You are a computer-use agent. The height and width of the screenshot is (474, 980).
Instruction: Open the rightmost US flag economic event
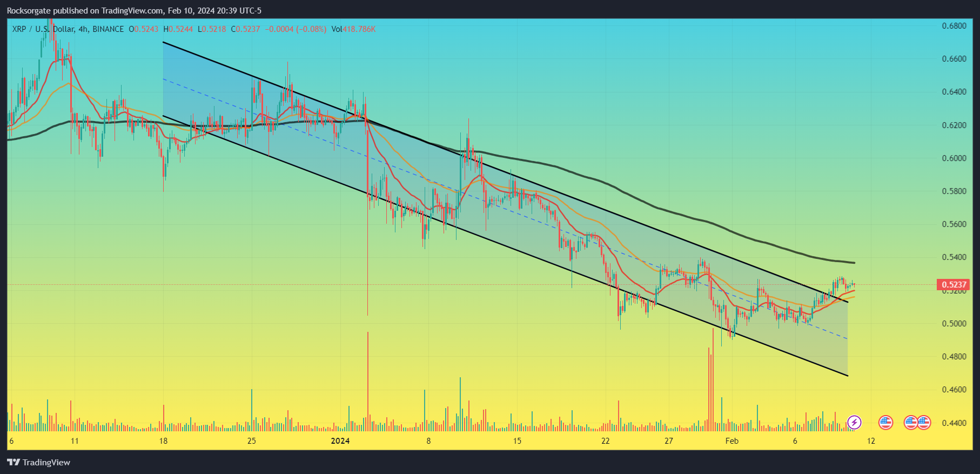[x=924, y=422]
